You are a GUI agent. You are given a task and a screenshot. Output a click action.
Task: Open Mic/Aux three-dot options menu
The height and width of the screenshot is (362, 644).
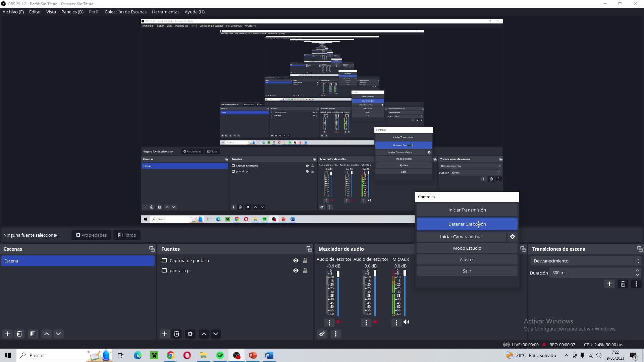point(396,322)
